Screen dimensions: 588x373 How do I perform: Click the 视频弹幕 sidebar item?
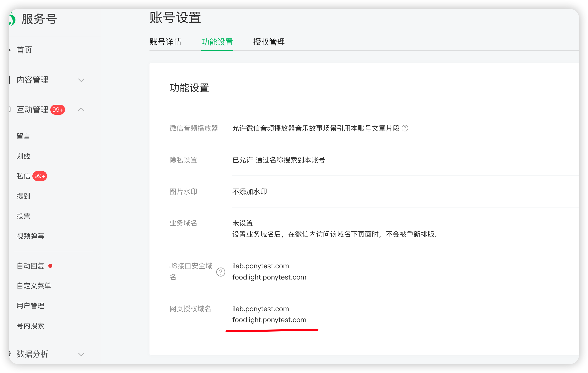point(30,236)
